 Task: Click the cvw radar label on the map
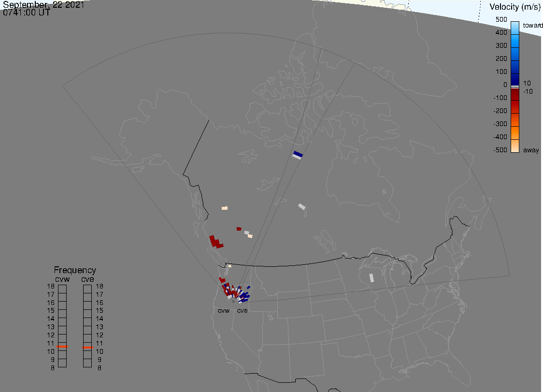coord(224,310)
